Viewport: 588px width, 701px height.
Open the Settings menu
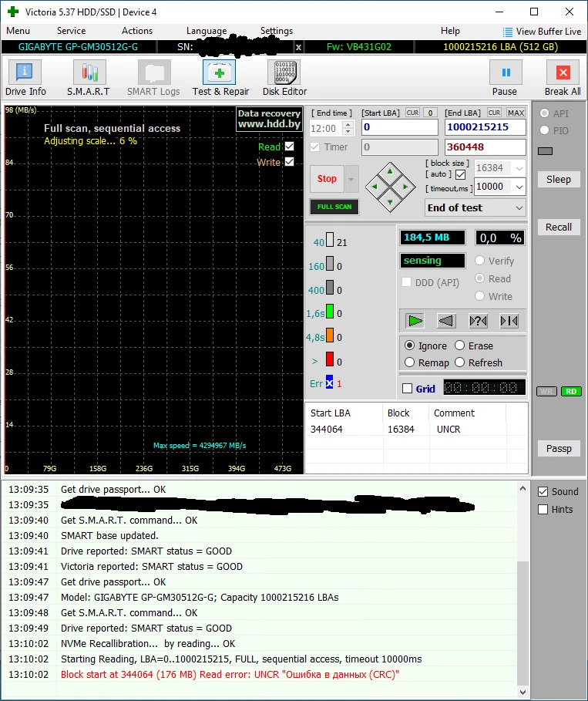(x=277, y=31)
